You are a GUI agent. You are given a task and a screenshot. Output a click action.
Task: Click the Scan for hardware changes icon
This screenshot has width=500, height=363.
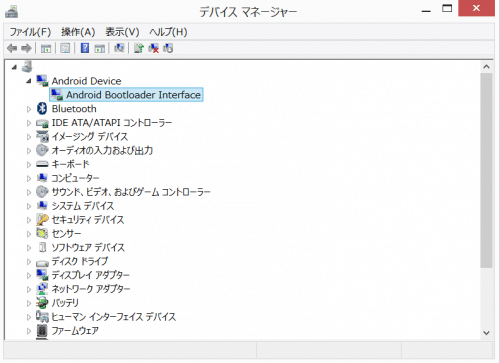tap(119, 48)
